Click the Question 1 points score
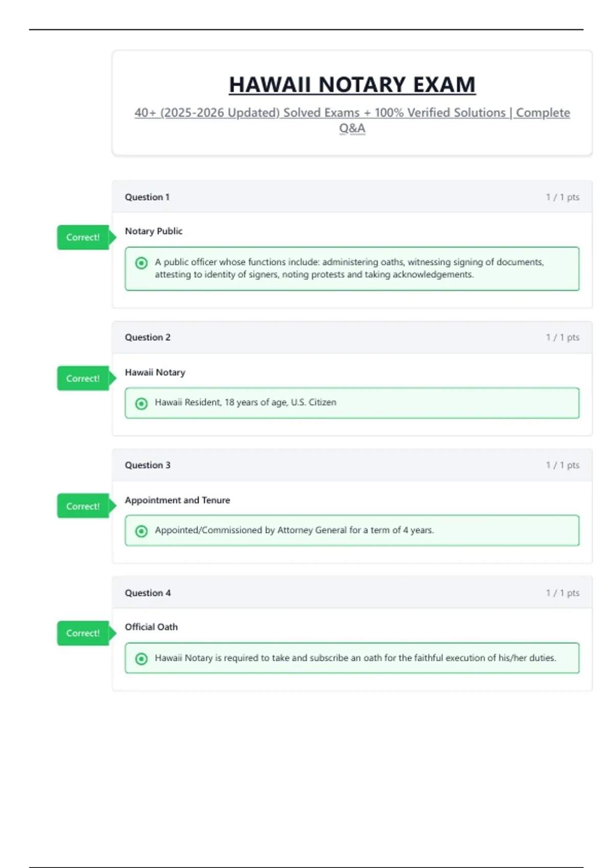Screen dimensions: 613x868 click(x=562, y=197)
